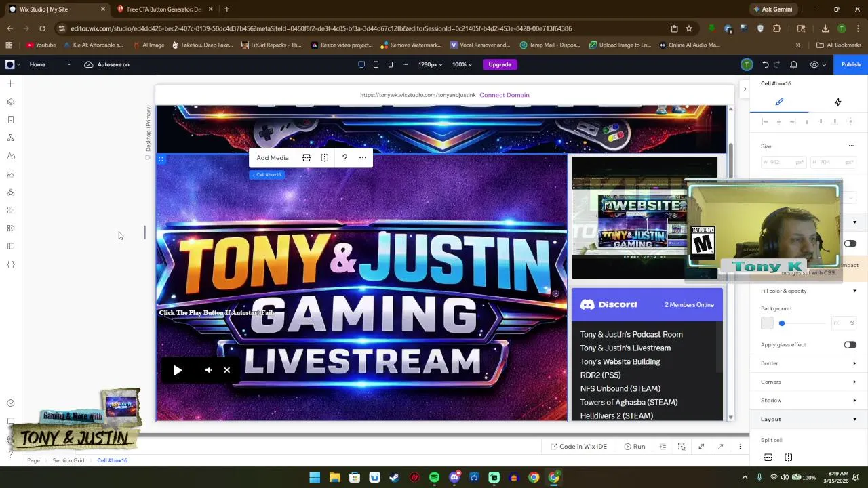This screenshot has width=868, height=488.
Task: Click the expand code panel arrows icon
Action: [x=701, y=447]
